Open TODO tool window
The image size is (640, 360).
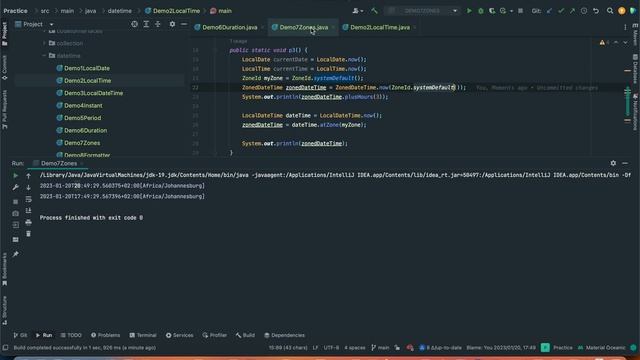[71, 335]
